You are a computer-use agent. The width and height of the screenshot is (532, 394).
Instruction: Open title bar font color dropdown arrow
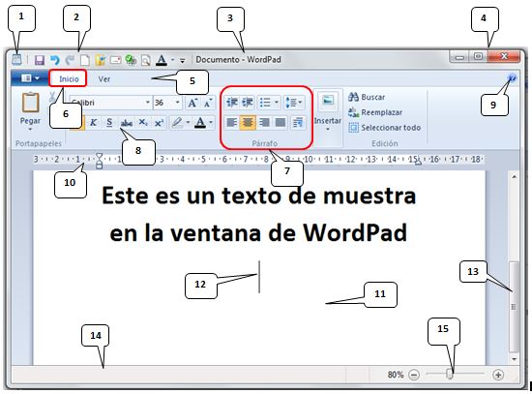pos(172,60)
